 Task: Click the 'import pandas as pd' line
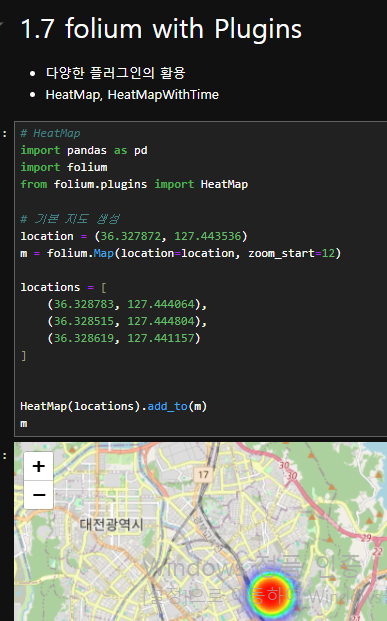point(84,150)
